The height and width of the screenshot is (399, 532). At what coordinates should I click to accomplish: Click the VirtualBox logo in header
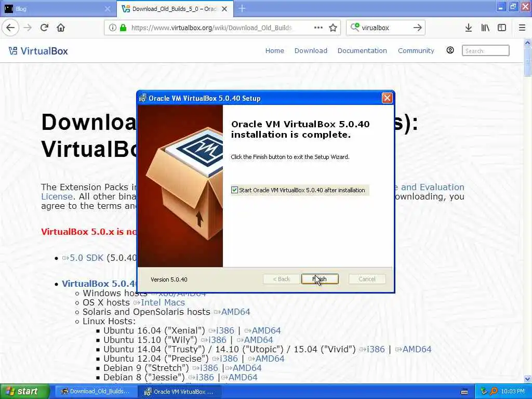click(x=38, y=51)
